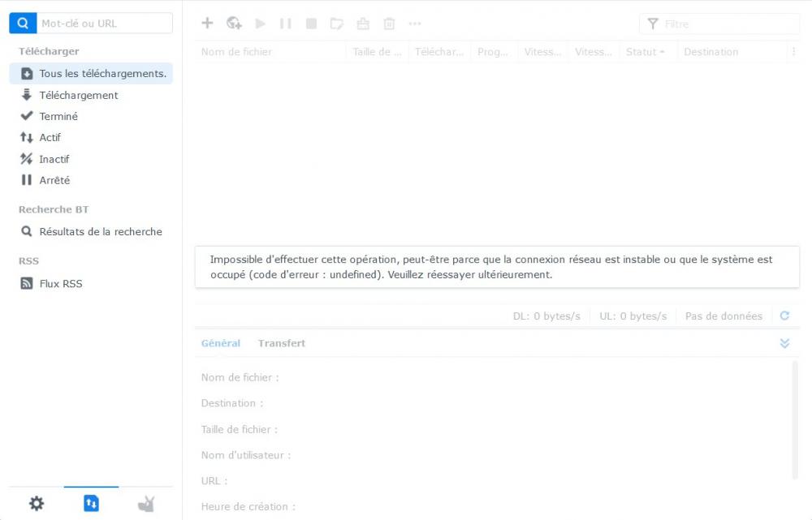Click the Filtre input field
The height and width of the screenshot is (520, 812).
(x=727, y=24)
